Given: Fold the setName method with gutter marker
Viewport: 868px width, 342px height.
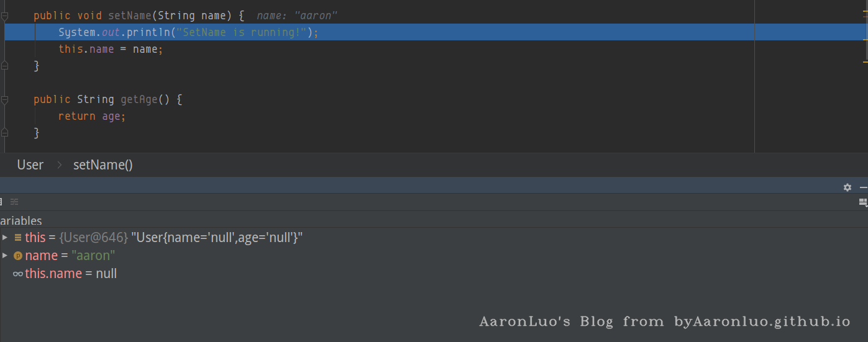Looking at the screenshot, I should coord(5,16).
